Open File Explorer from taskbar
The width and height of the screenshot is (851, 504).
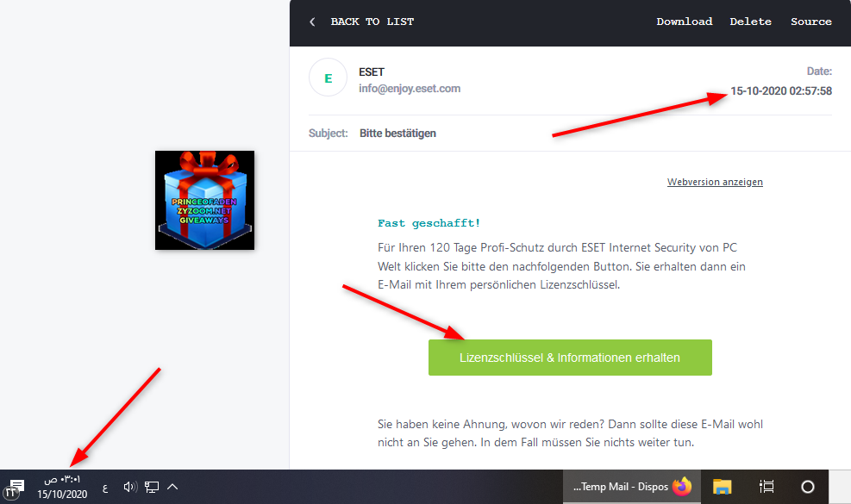click(x=723, y=487)
